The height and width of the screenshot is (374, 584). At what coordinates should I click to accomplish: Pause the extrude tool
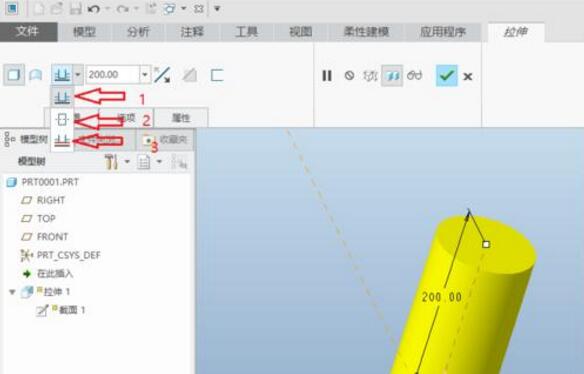(x=327, y=76)
